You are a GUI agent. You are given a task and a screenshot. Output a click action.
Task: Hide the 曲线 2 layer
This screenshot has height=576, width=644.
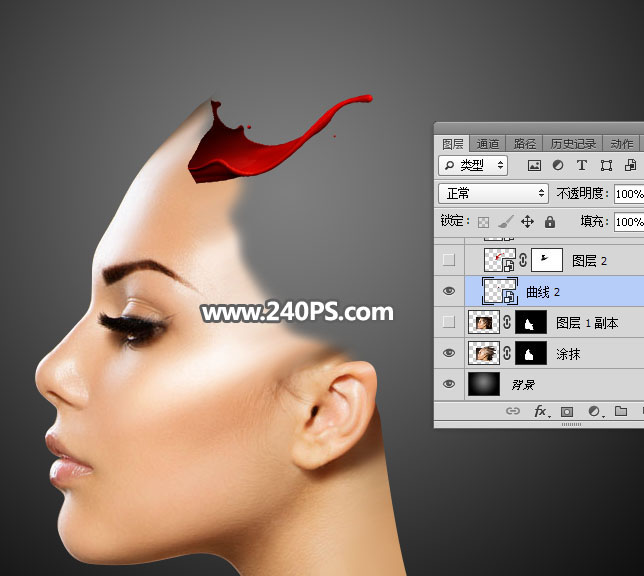(449, 291)
